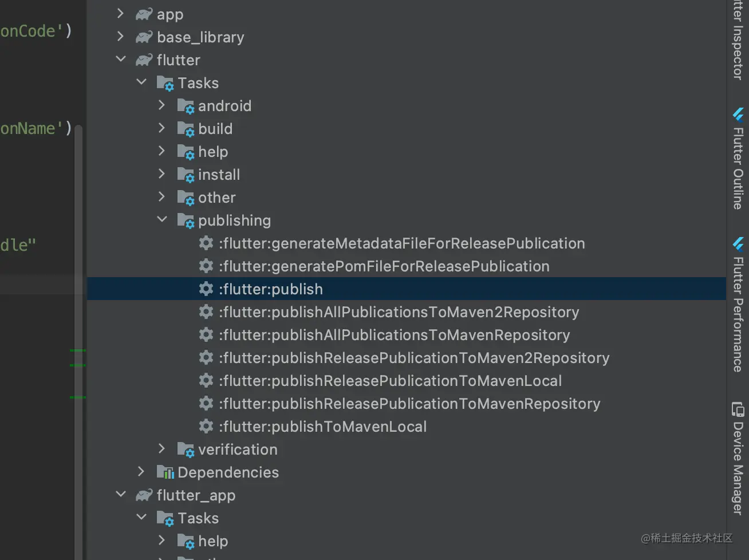Click gear icon of publishReleasePublicationToMavenRepository task

tap(206, 403)
